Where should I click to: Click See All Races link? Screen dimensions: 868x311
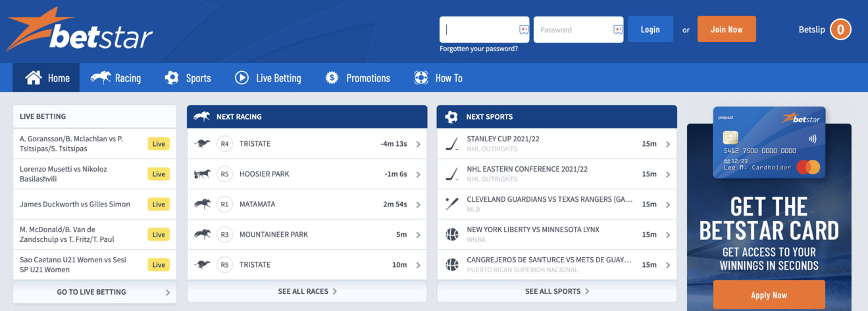tap(307, 291)
